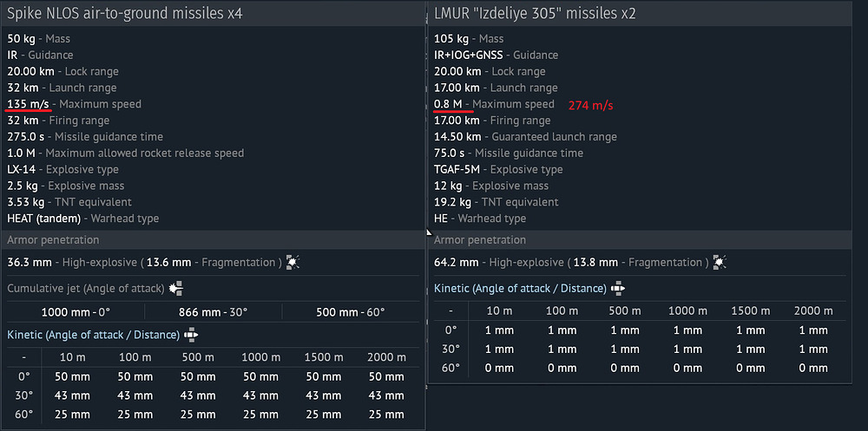The height and width of the screenshot is (431, 868).
Task: Click the Cumulative jet (Angle of attack) label
Action: 86,288
